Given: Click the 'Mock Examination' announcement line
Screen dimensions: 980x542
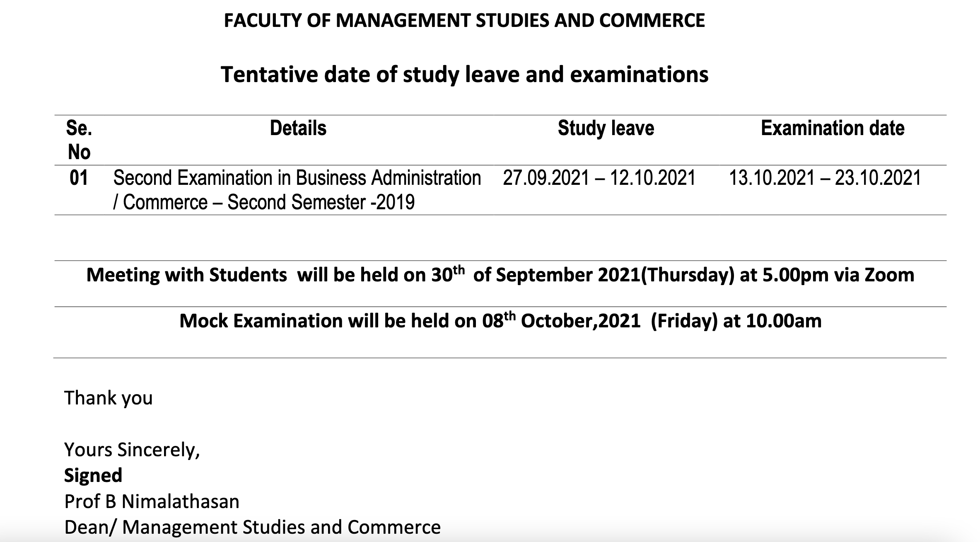Looking at the screenshot, I should 500,321.
